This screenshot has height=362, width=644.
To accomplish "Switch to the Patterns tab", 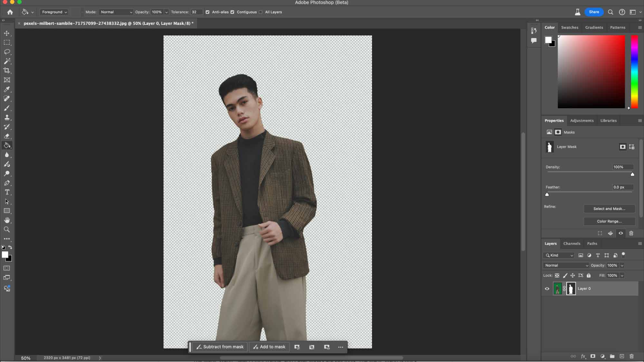I will click(618, 27).
